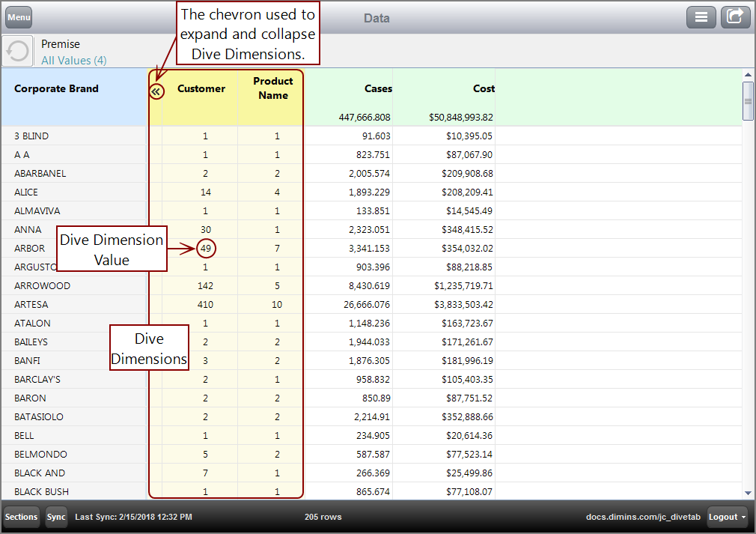Image resolution: width=756 pixels, height=534 pixels.
Task: Click the share export icon
Action: 735,17
